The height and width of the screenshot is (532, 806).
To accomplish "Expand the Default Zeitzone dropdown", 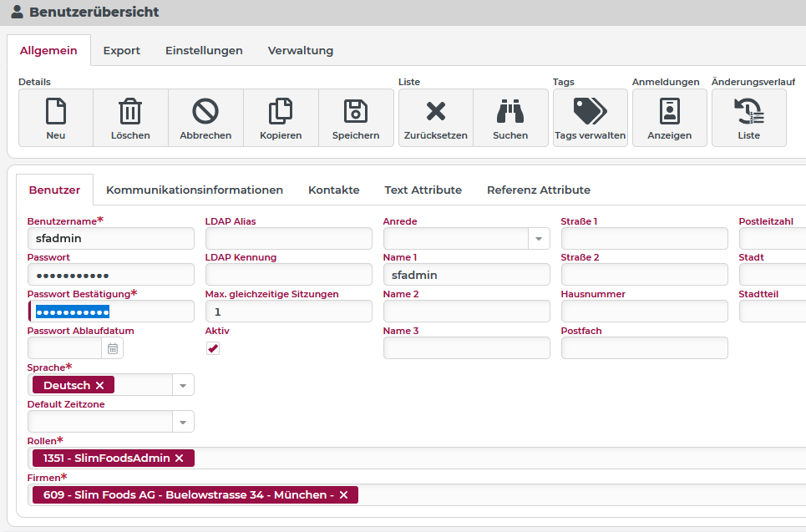I will [183, 422].
